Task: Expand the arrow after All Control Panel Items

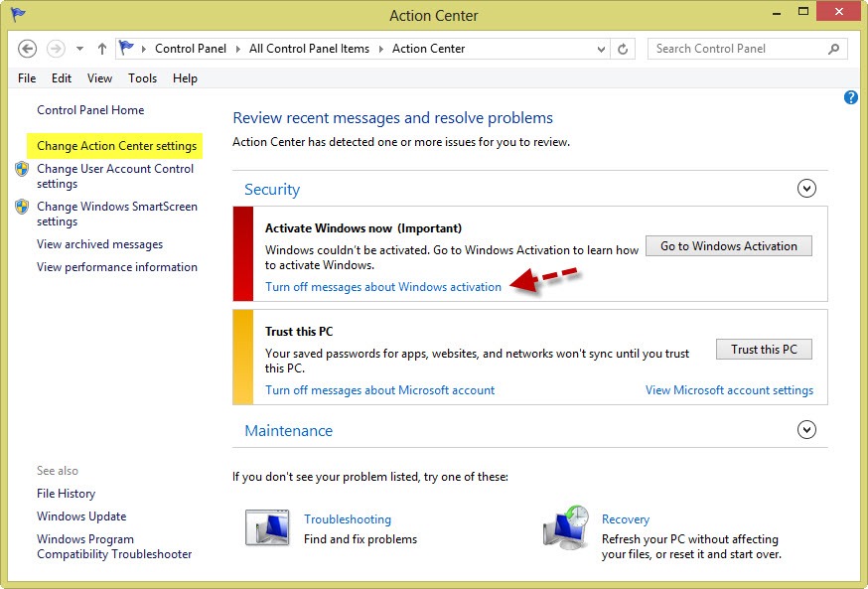Action: [x=380, y=49]
